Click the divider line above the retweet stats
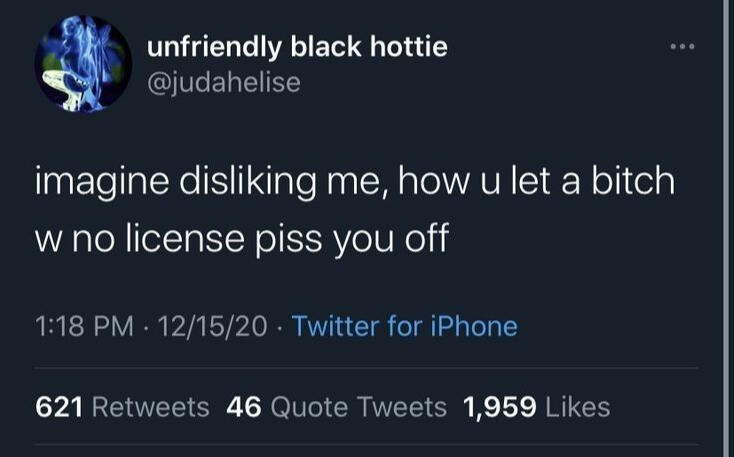This screenshot has width=734, height=457. pos(367,368)
